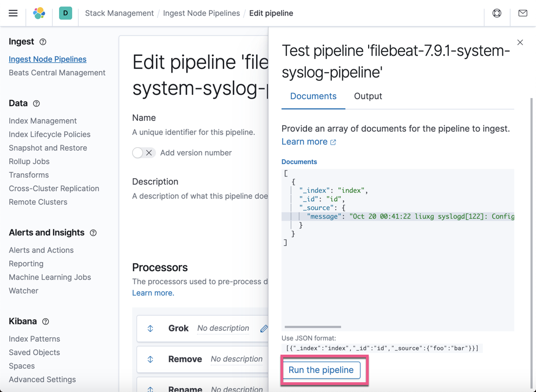Click the documents editor horizontal scrollbar
This screenshot has width=536, height=392.
tap(313, 327)
